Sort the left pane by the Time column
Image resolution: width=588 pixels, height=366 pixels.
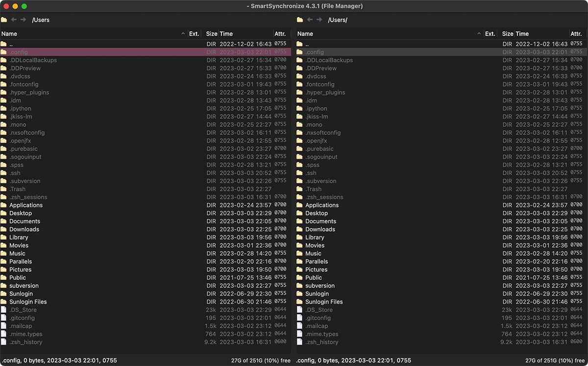click(226, 34)
